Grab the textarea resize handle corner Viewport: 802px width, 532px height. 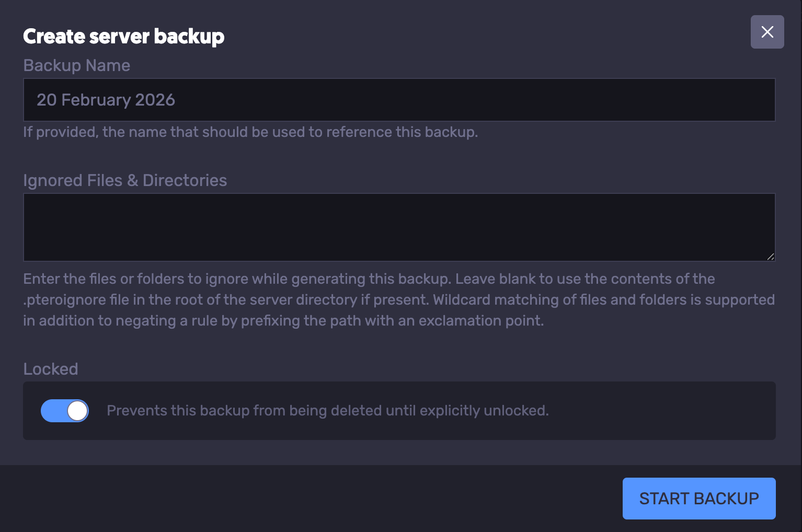point(770,257)
